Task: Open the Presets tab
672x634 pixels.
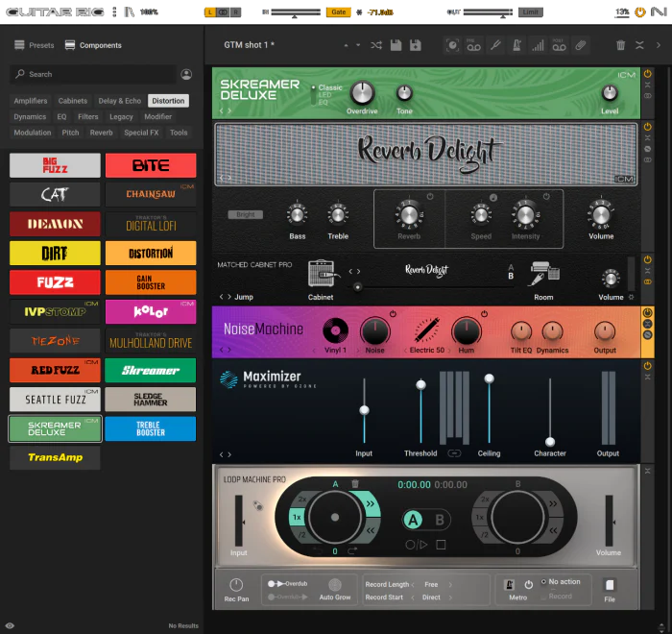Action: [35, 45]
